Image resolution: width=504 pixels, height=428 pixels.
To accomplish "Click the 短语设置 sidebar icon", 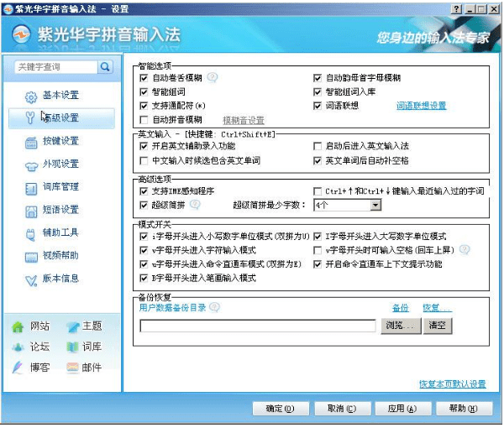I will click(x=31, y=211).
